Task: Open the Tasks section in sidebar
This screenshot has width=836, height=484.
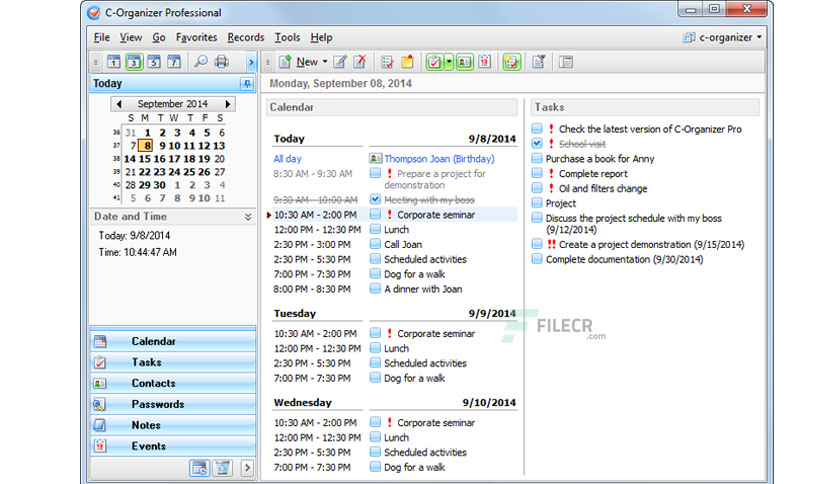Action: click(173, 362)
